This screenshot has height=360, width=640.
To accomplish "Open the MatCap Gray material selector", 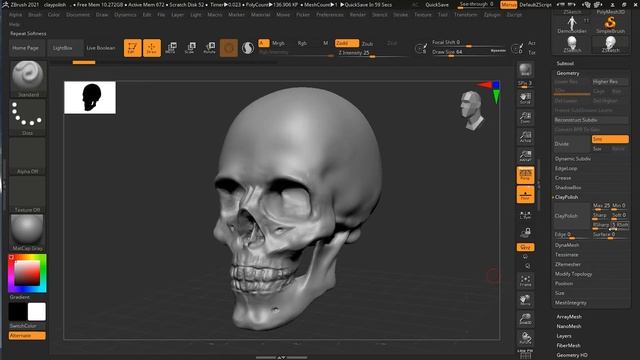I will 27,233.
